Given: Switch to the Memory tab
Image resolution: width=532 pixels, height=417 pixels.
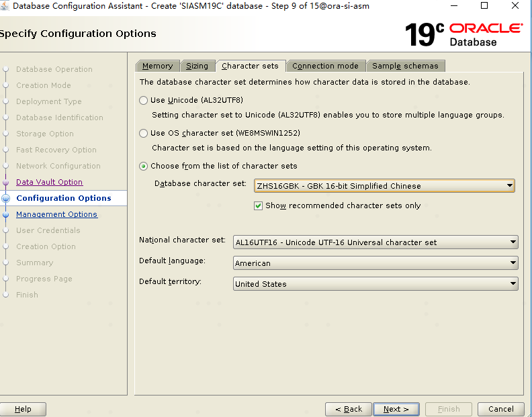Looking at the screenshot, I should pos(157,66).
